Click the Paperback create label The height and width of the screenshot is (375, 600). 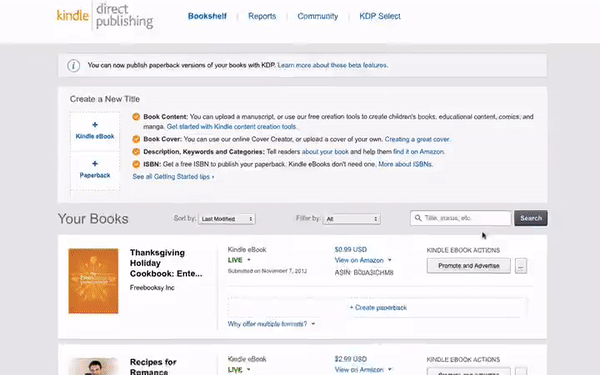tap(95, 175)
